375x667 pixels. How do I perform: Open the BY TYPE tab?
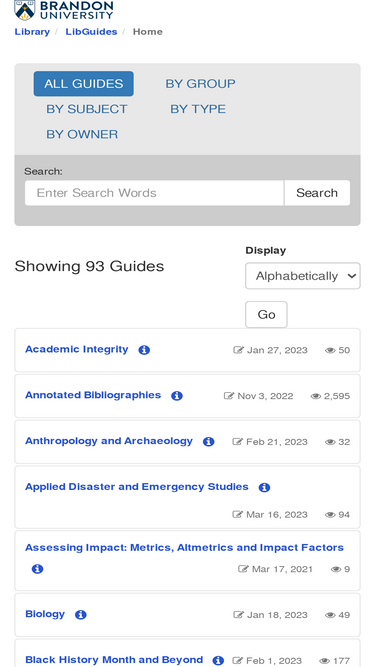point(198,109)
